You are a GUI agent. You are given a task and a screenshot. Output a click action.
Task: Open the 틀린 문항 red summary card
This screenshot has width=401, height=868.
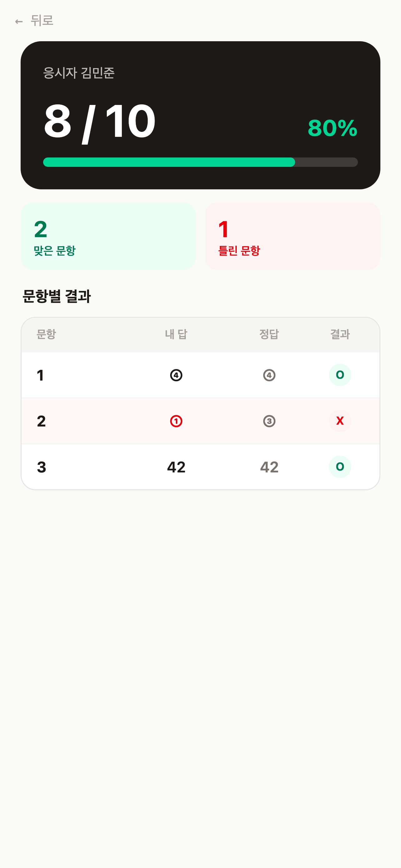(293, 236)
